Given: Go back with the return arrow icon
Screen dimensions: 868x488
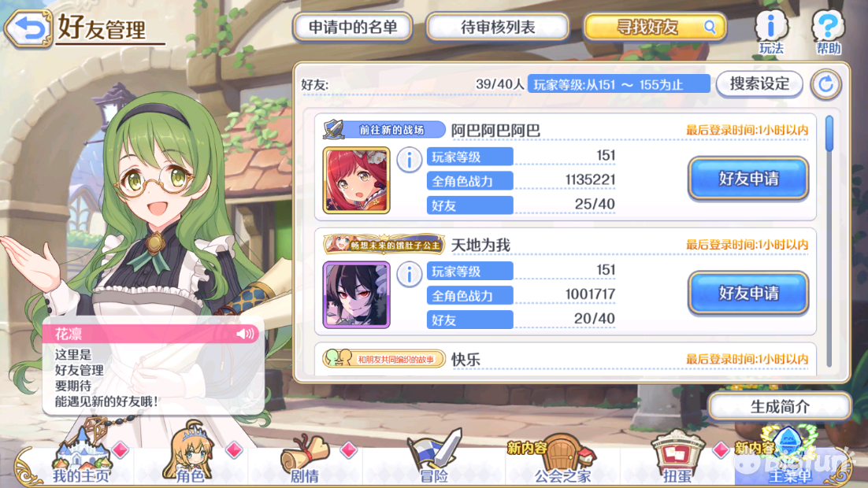Looking at the screenshot, I should pyautogui.click(x=29, y=28).
